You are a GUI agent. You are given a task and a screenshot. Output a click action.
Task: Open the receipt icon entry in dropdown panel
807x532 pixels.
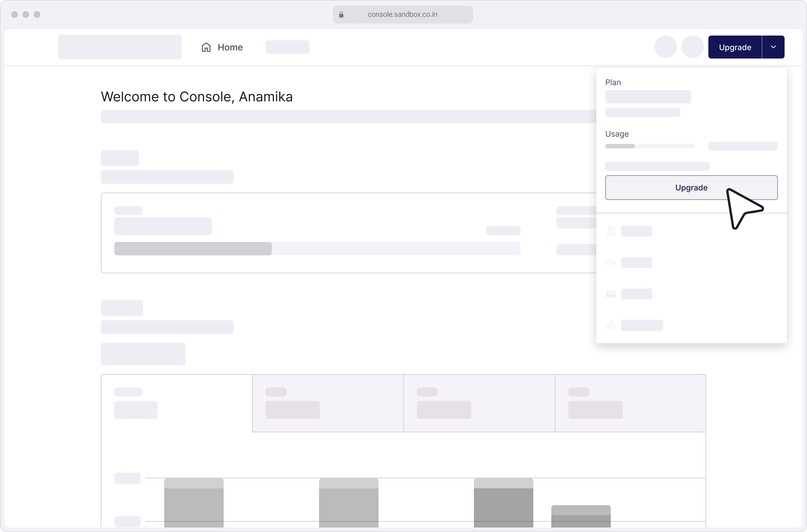[611, 231]
